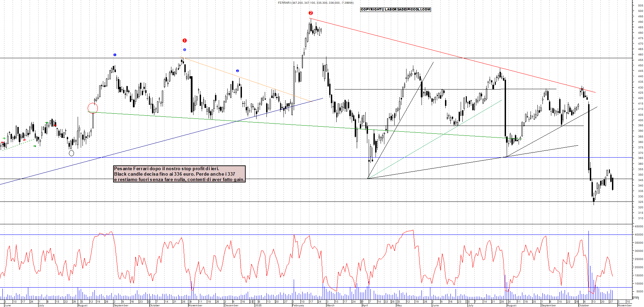Click the red numbered marker "1" near November
This screenshot has width=644, height=307.
pyautogui.click(x=184, y=40)
